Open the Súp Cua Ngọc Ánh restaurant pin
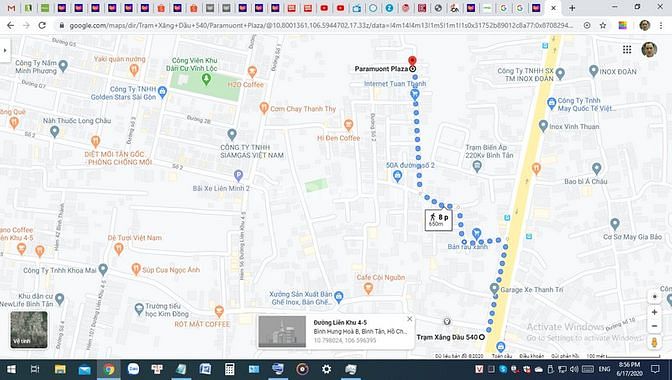 136,269
